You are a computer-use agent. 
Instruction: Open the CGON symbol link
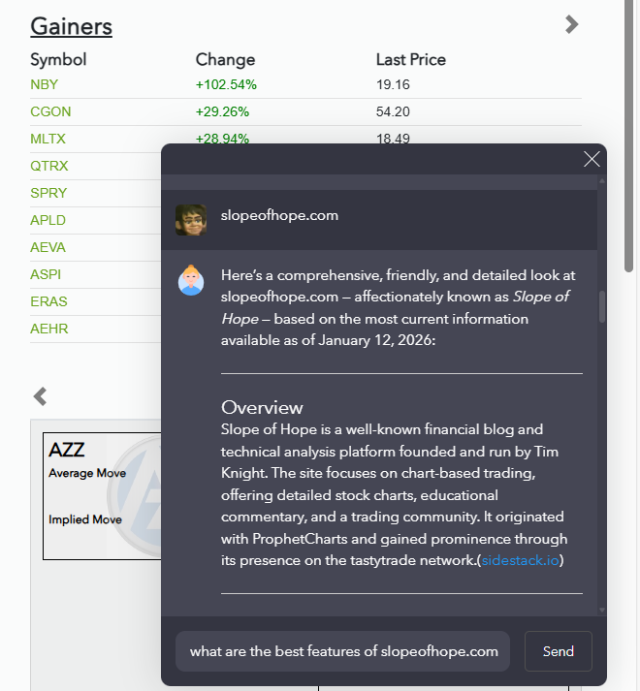[51, 112]
